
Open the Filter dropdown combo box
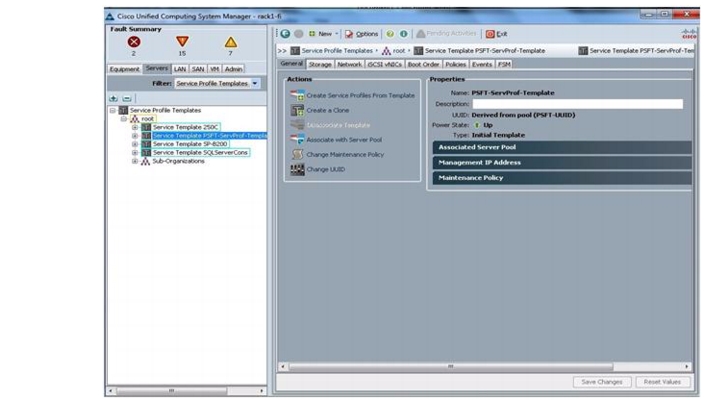click(x=217, y=83)
